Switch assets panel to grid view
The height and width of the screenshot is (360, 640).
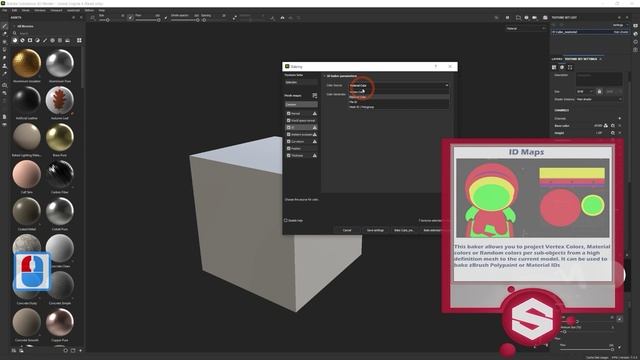coord(79,40)
